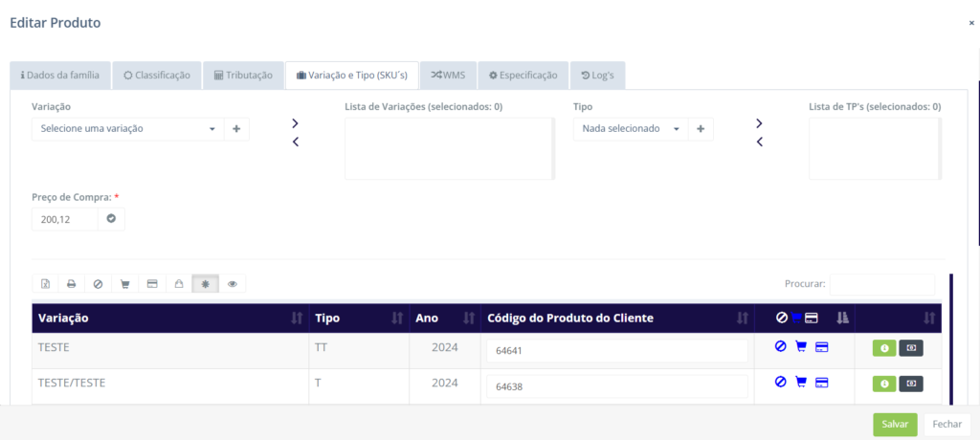The width and height of the screenshot is (980, 440).
Task: Click the green Salvar button
Action: click(x=895, y=424)
